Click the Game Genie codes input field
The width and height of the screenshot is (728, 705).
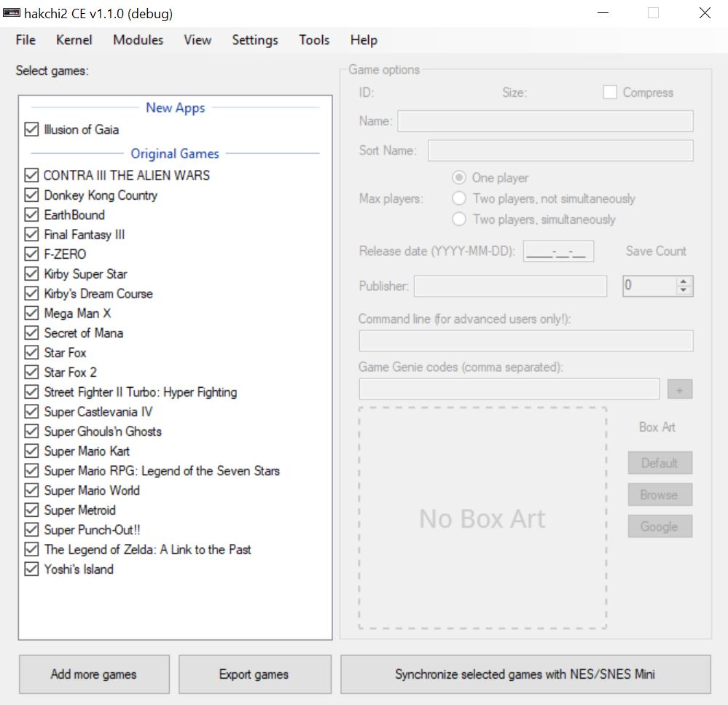(509, 389)
